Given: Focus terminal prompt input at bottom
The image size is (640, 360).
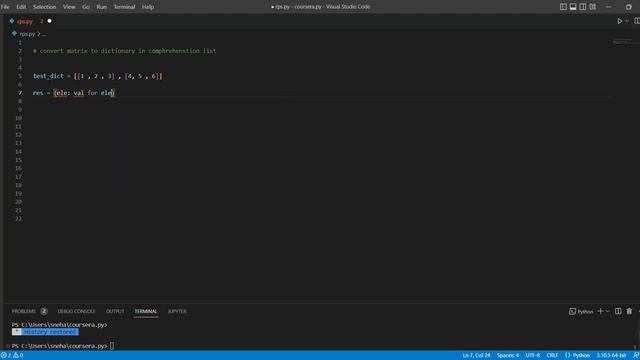Looking at the screenshot, I should click(112, 346).
